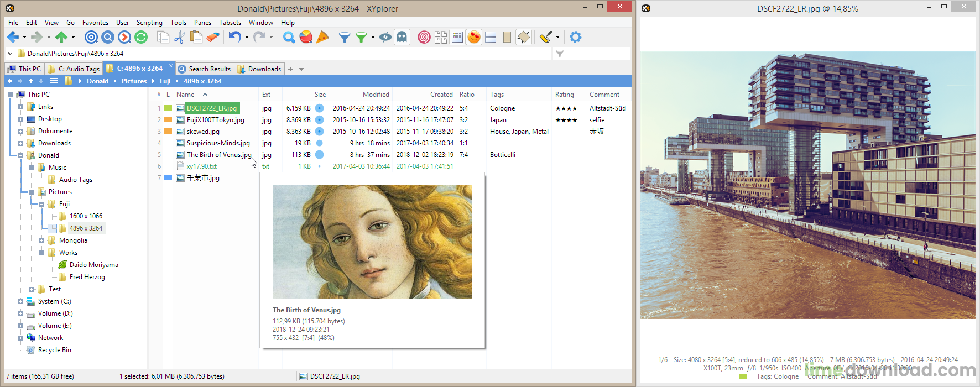This screenshot has height=387, width=980.
Task: Tick the checkbox beside 4896 x 3264 folder
Action: point(52,228)
